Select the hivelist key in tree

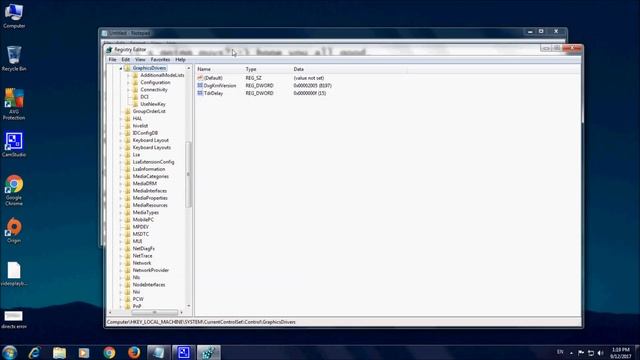tap(140, 126)
